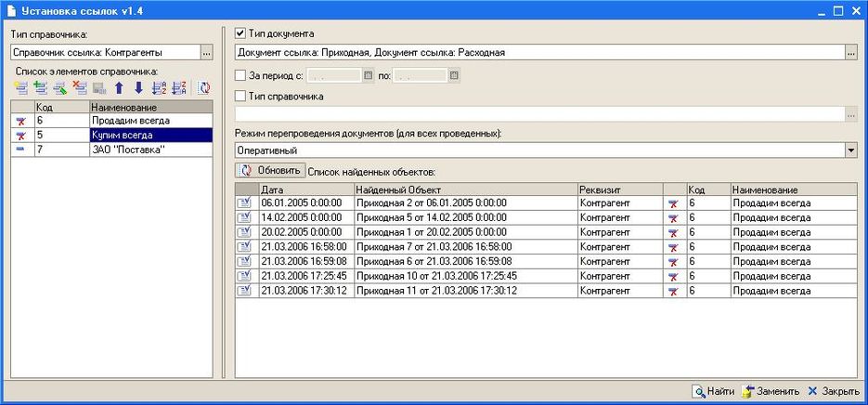Click the edit element pencil icon
The image size is (868, 405).
click(x=59, y=88)
